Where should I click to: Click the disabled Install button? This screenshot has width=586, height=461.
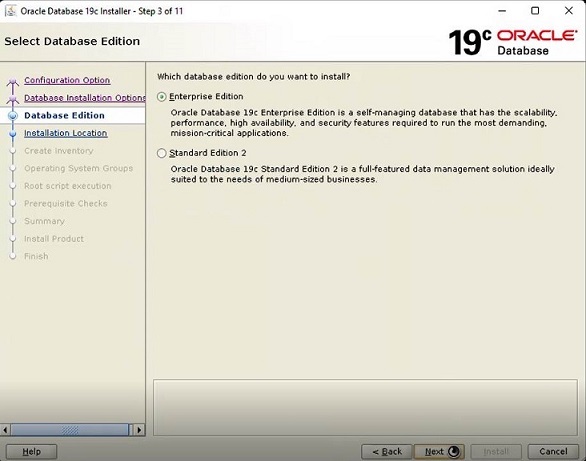pos(496,452)
